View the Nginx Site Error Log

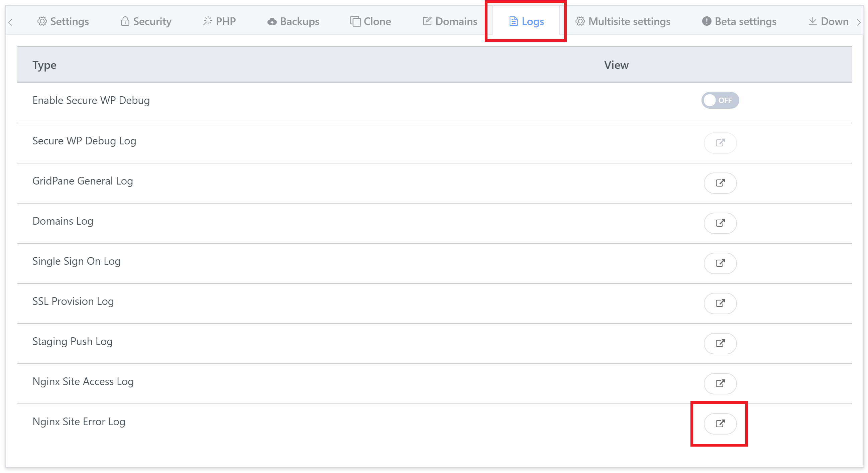pyautogui.click(x=720, y=424)
